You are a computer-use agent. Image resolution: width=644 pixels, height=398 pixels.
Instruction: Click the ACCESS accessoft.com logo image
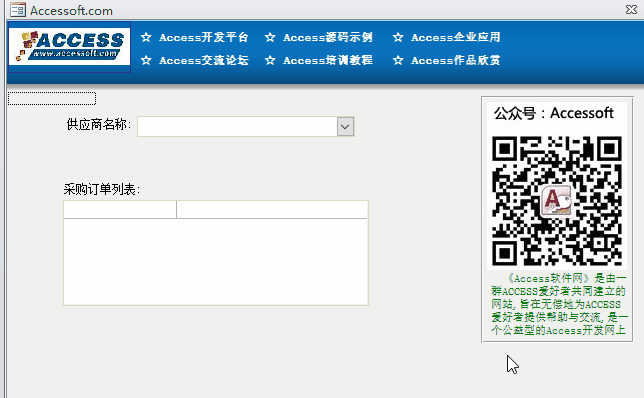69,46
